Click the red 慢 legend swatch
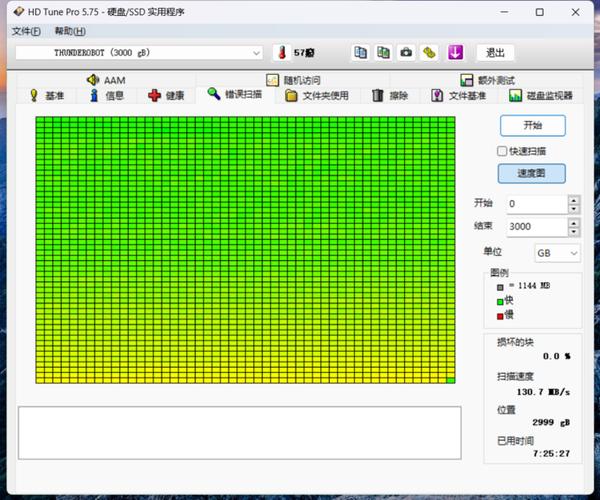This screenshot has height=500, width=600. click(x=500, y=316)
